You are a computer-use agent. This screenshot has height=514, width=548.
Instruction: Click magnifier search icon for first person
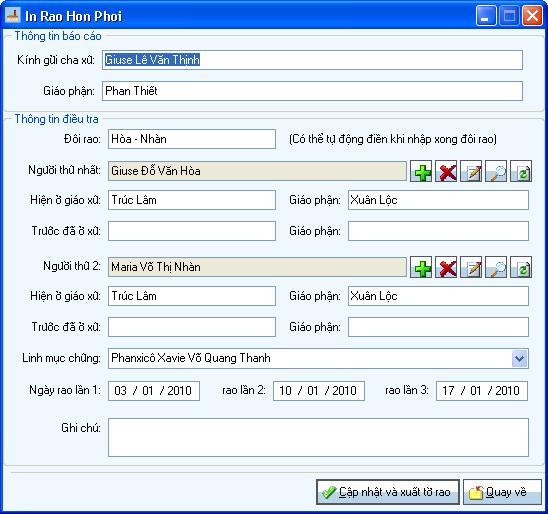[x=496, y=171]
